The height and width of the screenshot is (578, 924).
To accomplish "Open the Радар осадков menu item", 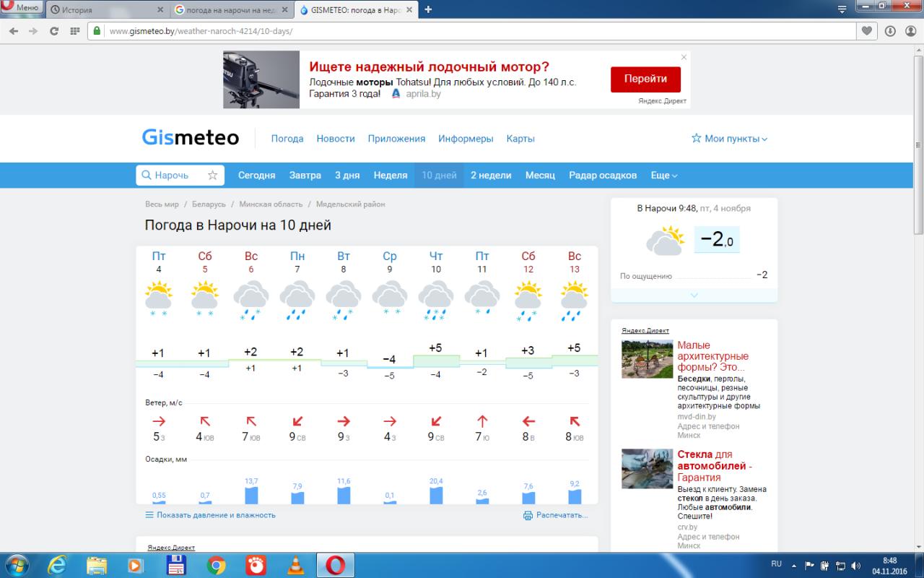I will (x=603, y=176).
